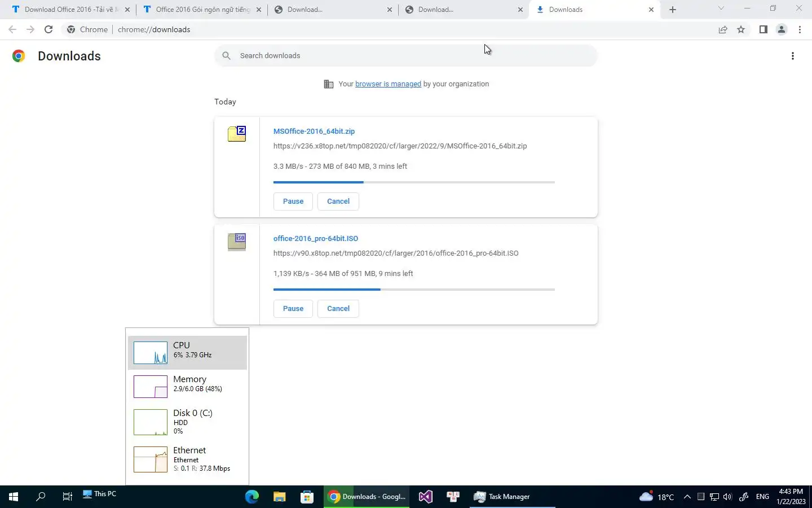Open a new tab with plus button
This screenshot has height=508, width=812.
point(673,10)
